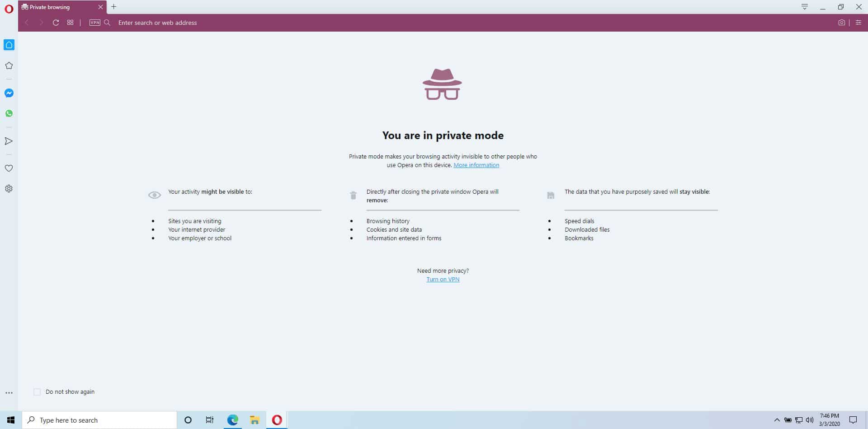The image size is (868, 429).
Task: Select the Private browsing tab
Action: tap(62, 7)
